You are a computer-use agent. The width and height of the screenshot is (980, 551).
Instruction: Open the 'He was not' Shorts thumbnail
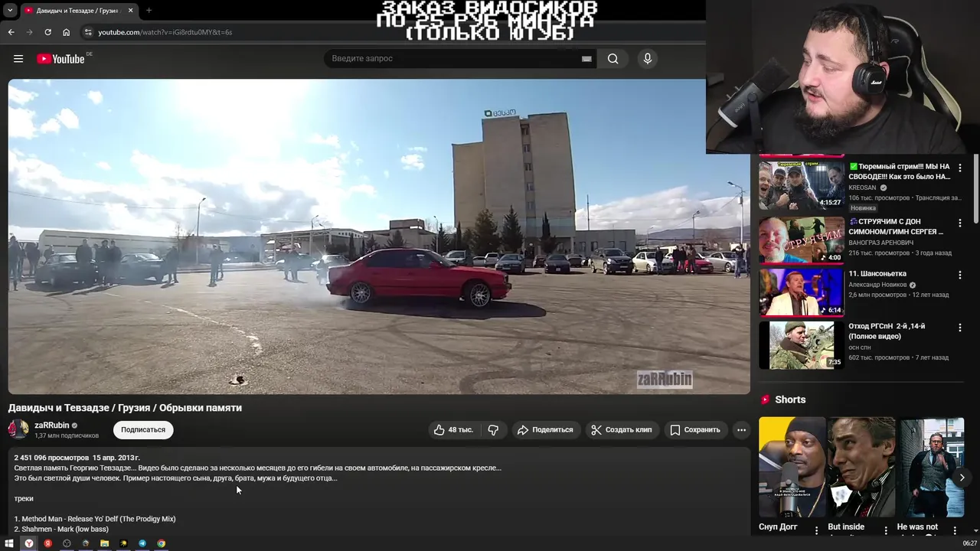[931, 467]
